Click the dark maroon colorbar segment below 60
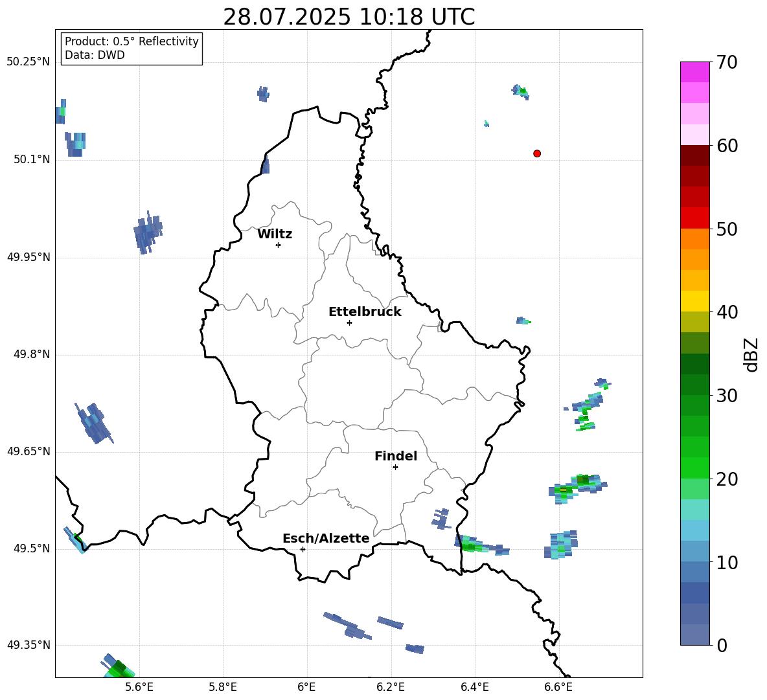This screenshot has height=700, width=767. [694, 155]
